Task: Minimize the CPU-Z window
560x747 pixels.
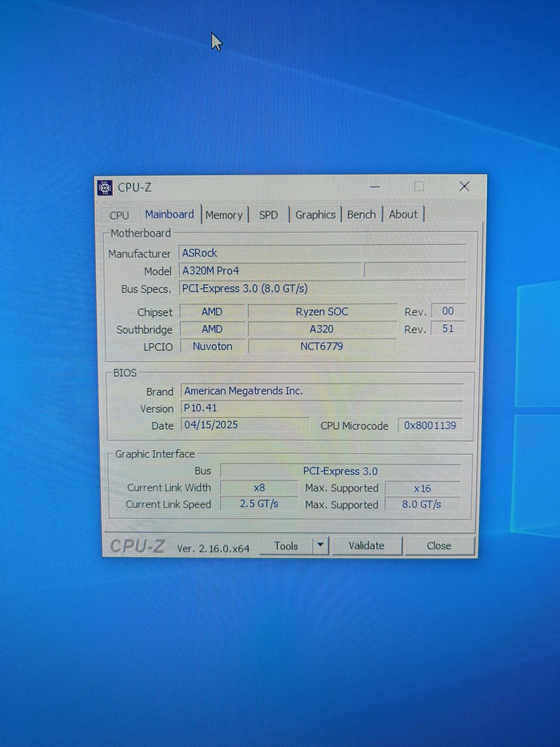Action: (375, 186)
